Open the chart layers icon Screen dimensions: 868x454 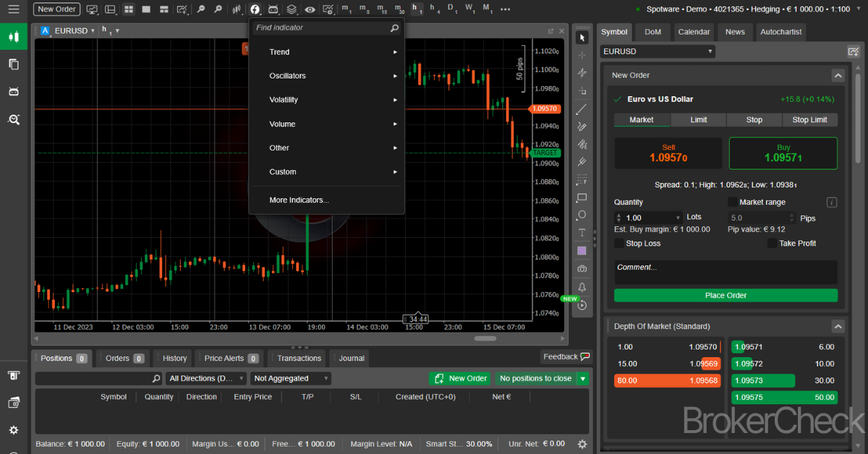[x=292, y=9]
